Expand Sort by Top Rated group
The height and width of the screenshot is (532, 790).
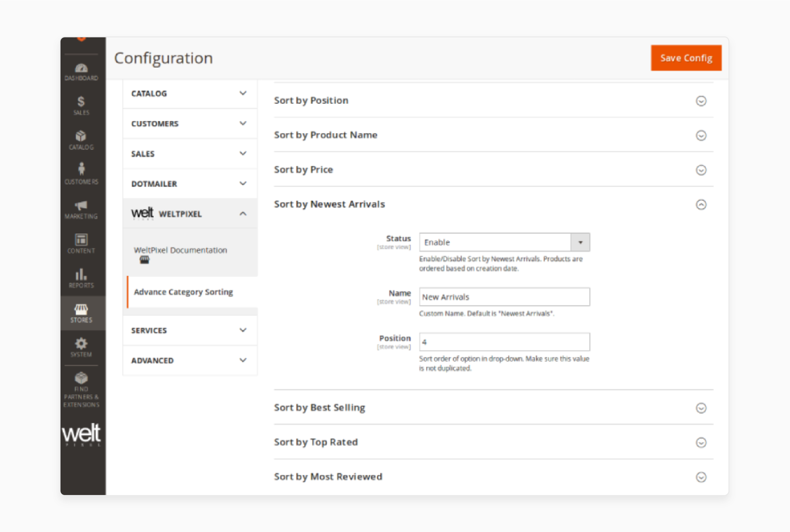point(493,442)
